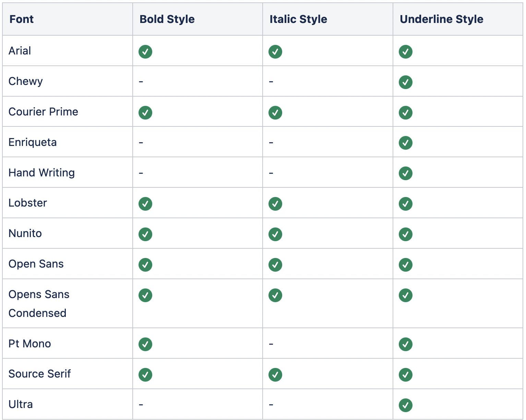The height and width of the screenshot is (420, 526).
Task: Click the Lobster bold style checkmark
Action: [145, 204]
